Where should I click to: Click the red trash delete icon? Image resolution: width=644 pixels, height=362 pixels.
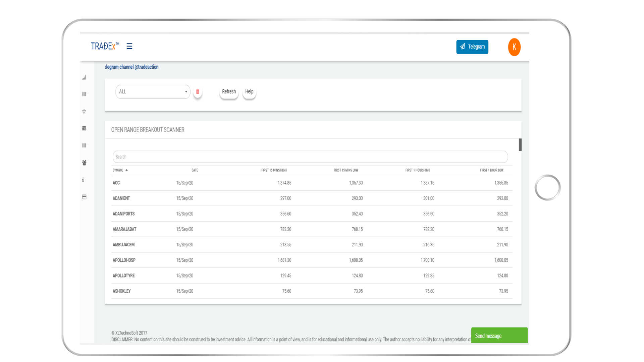[198, 92]
